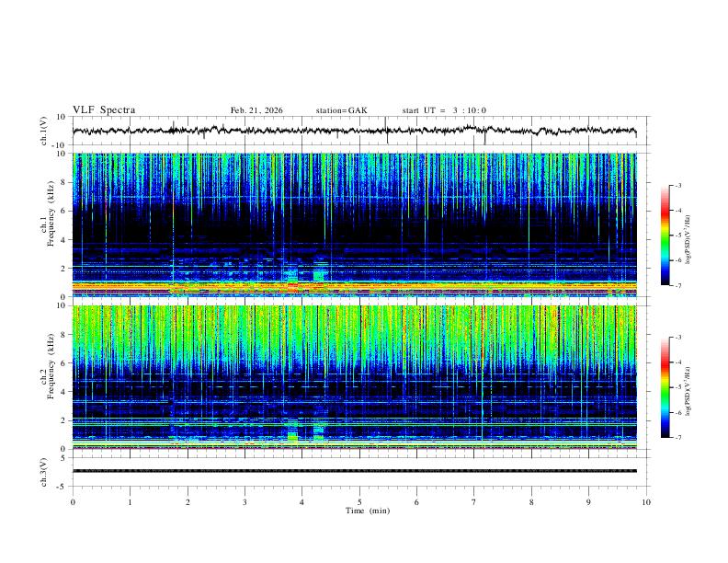Viewport: 728px width, 563px height.
Task: Click tick '8' on the time axis
Action: coord(531,502)
